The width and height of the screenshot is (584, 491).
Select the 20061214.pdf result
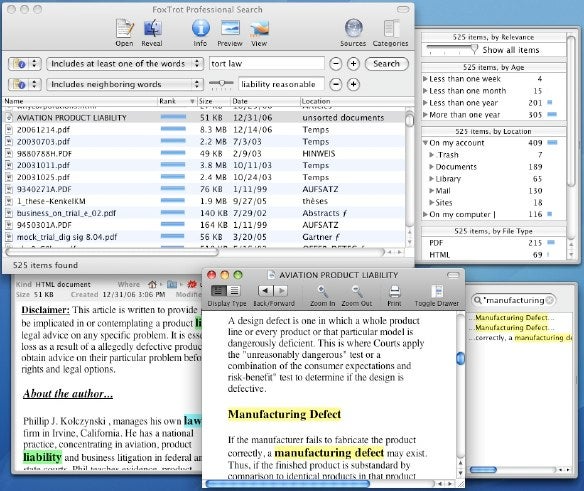(203, 129)
